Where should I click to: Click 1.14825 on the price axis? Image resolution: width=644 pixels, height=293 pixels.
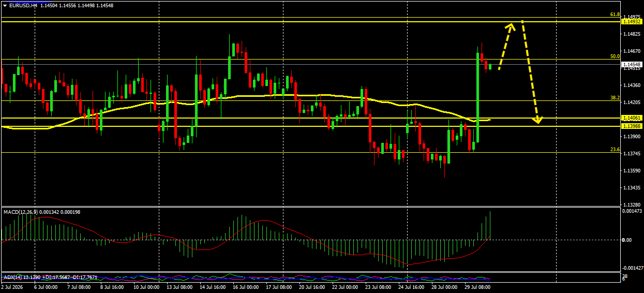tap(632, 34)
